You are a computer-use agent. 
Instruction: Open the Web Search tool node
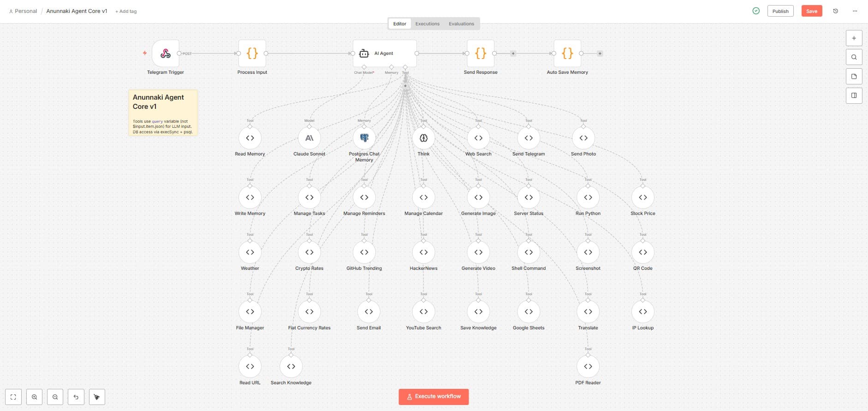(x=478, y=138)
